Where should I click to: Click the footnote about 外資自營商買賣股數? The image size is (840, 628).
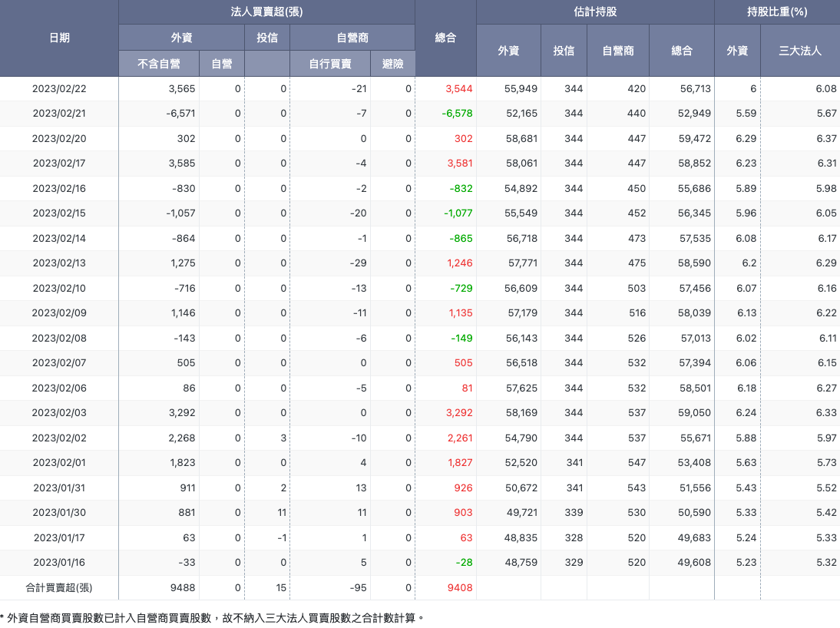pyautogui.click(x=212, y=618)
